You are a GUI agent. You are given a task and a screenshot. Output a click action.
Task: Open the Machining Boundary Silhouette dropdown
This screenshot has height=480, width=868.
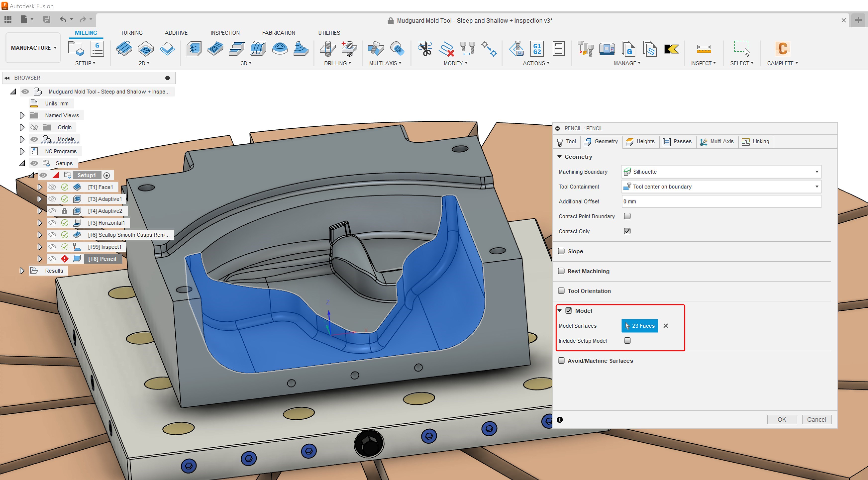pos(721,171)
